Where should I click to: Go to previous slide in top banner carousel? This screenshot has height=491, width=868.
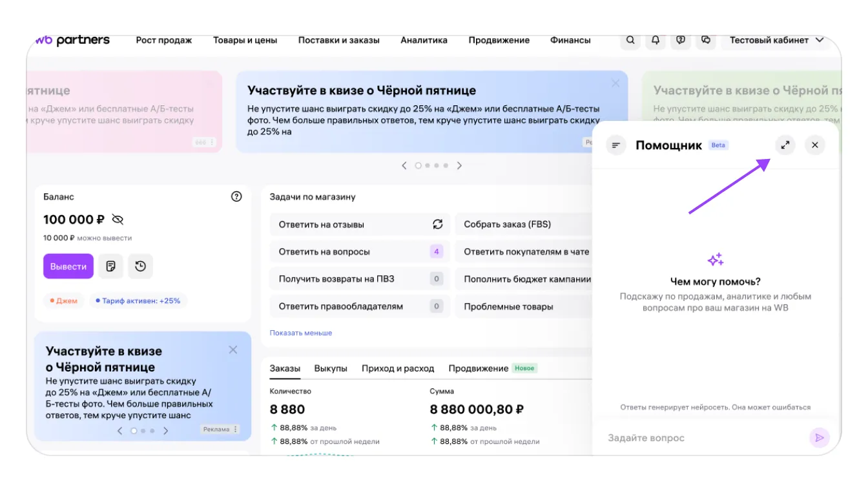[404, 165]
